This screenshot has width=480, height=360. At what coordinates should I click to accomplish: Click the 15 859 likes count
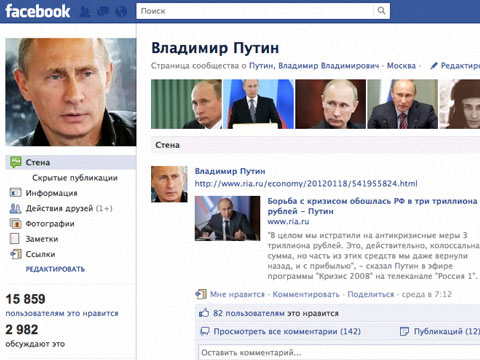point(25,299)
